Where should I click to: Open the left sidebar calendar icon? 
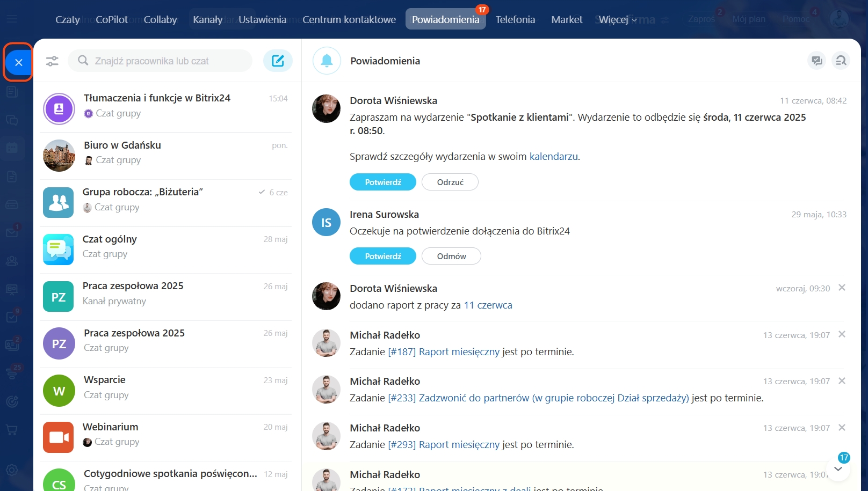[12, 148]
